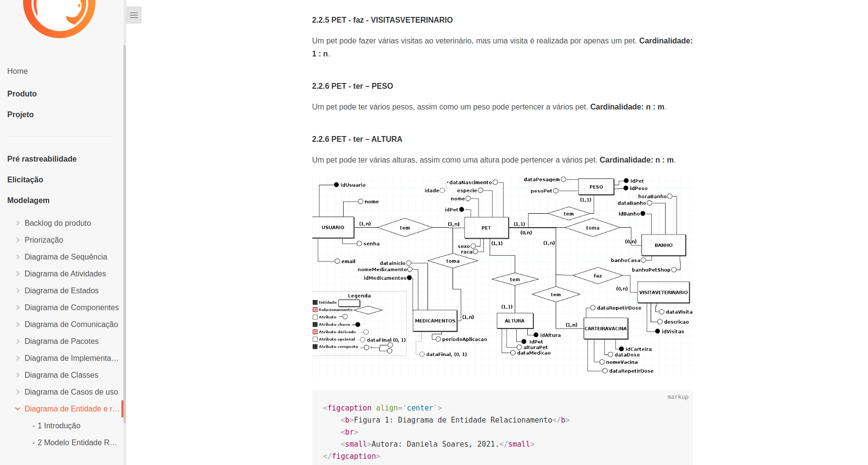The image size is (868, 465).
Task: Jump to 1 Introdução subsection
Action: pos(56,425)
